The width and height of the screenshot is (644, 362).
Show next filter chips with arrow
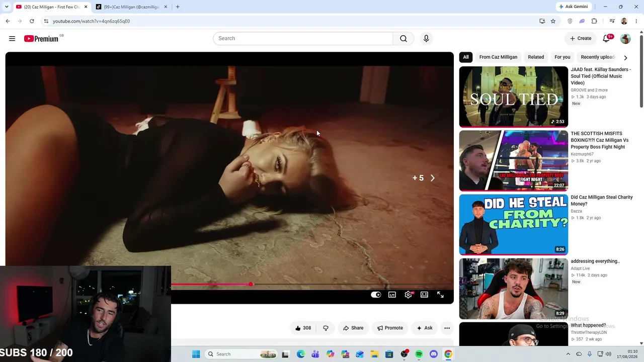click(x=625, y=57)
